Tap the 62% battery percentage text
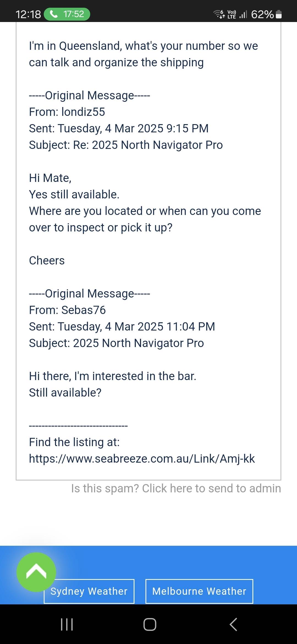 point(262,14)
